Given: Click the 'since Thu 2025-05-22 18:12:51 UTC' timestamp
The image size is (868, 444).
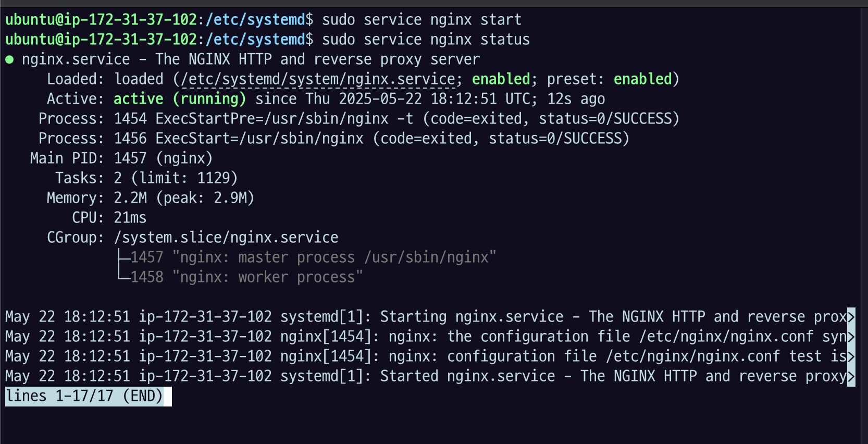Looking at the screenshot, I should point(395,99).
